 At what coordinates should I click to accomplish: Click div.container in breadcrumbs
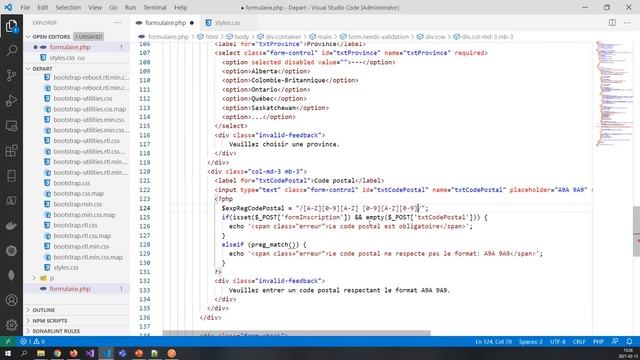coord(283,37)
